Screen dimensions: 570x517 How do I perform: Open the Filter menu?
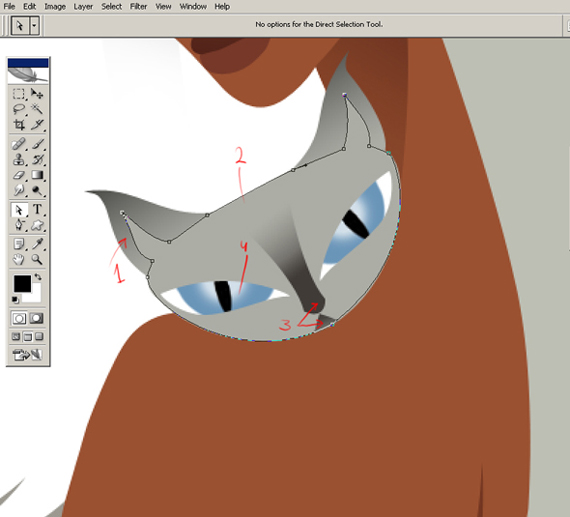[x=139, y=7]
